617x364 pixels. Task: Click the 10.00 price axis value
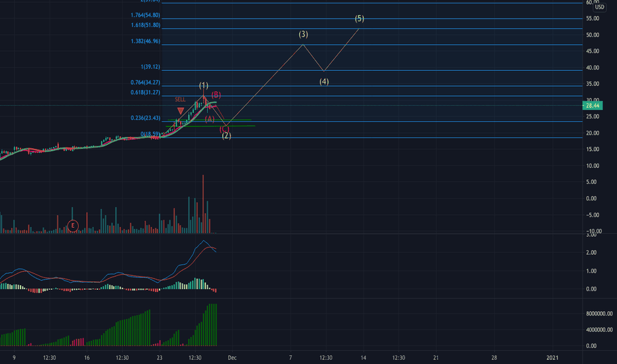click(593, 165)
